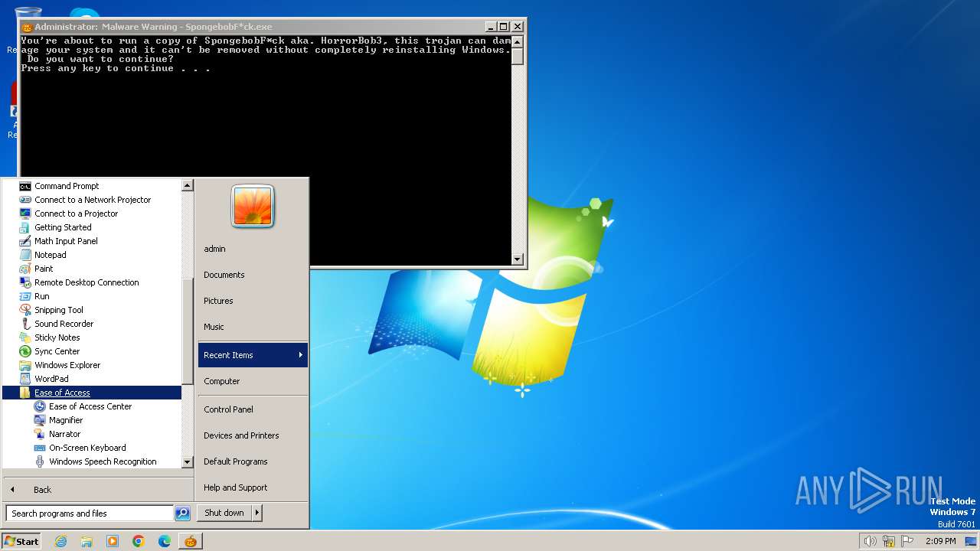Click the search magnifier button in Start menu
This screenshot has height=551, width=980.
182,514
